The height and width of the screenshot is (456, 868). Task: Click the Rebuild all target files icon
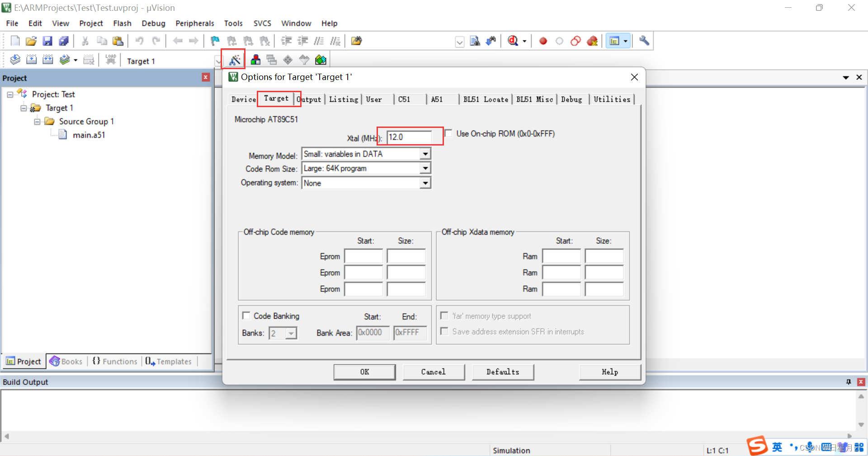click(x=47, y=60)
